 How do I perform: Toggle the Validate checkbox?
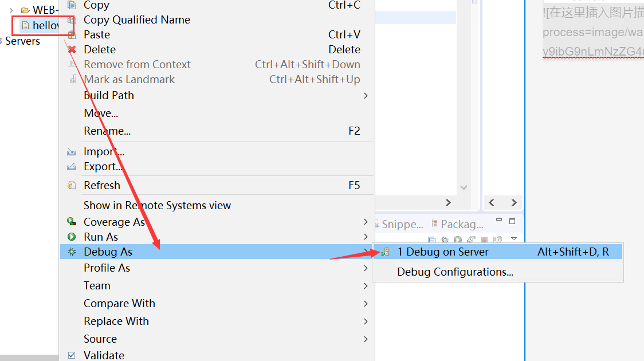click(x=72, y=355)
